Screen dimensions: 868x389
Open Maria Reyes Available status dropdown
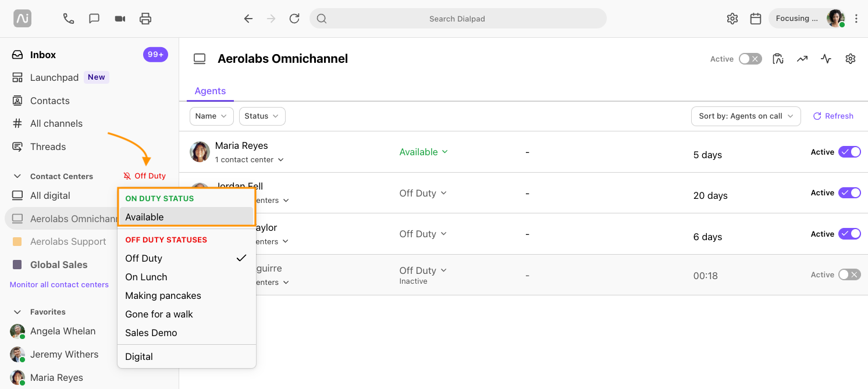pyautogui.click(x=424, y=152)
